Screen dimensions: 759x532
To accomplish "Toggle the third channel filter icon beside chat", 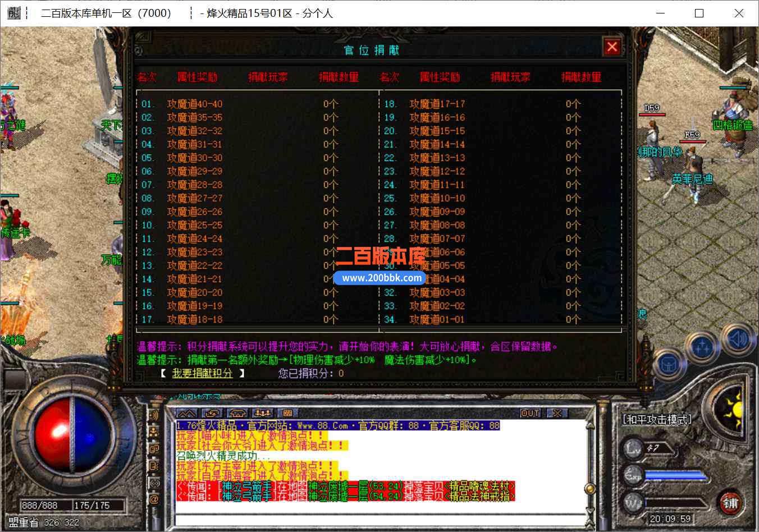I will pyautogui.click(x=154, y=449).
